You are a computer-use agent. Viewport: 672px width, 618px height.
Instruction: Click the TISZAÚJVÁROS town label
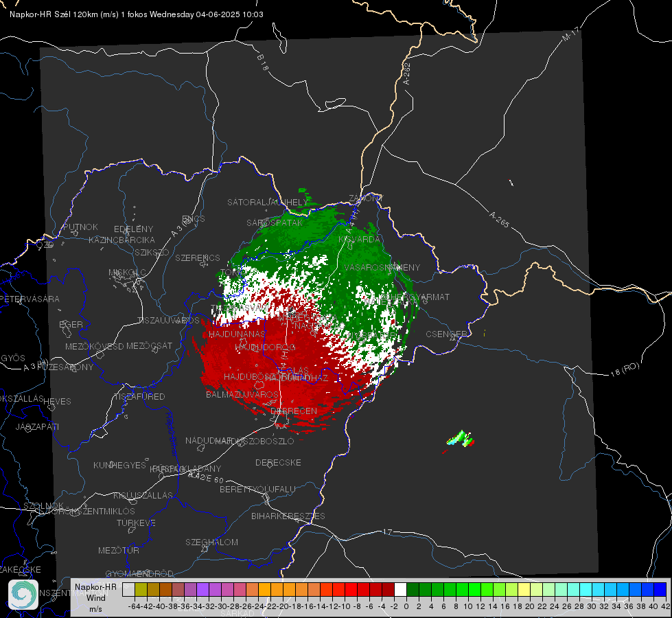point(168,320)
